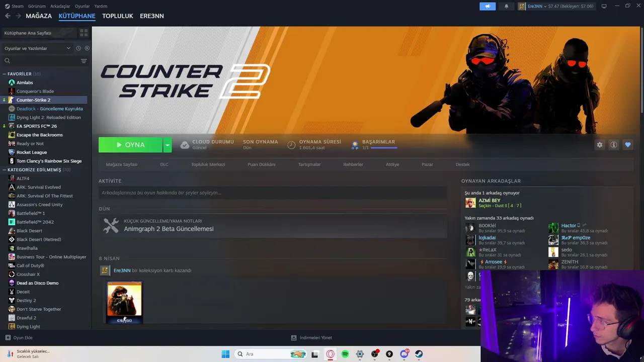The image size is (644, 362).
Task: Open Mağaza Sayfası link
Action: coord(122,164)
